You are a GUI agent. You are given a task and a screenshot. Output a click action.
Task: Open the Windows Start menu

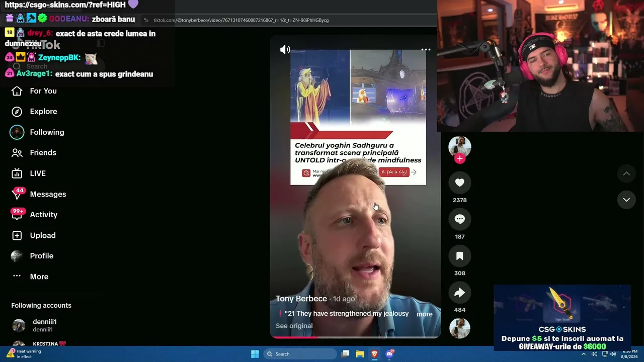point(255,354)
